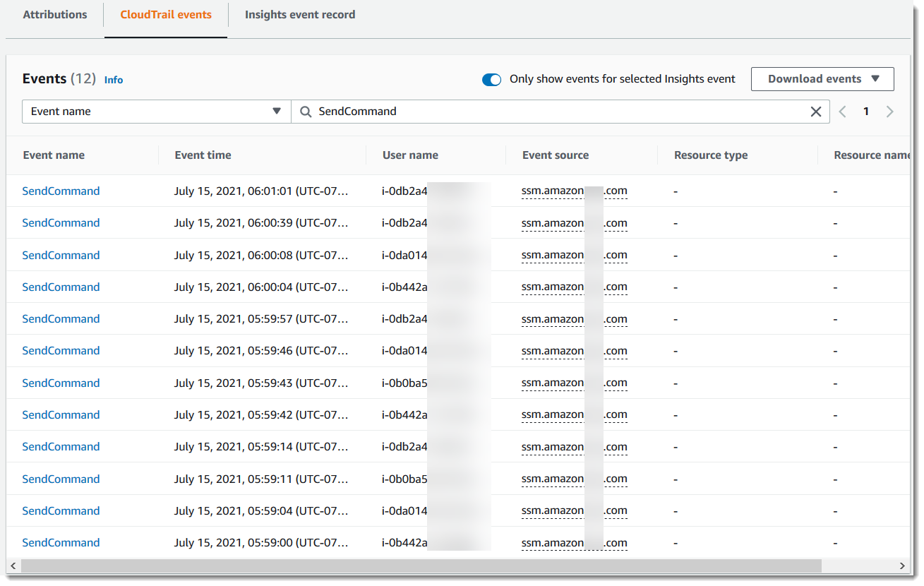This screenshot has width=924, height=586.
Task: Open SendCommand event from 06:01:01
Action: (x=61, y=191)
